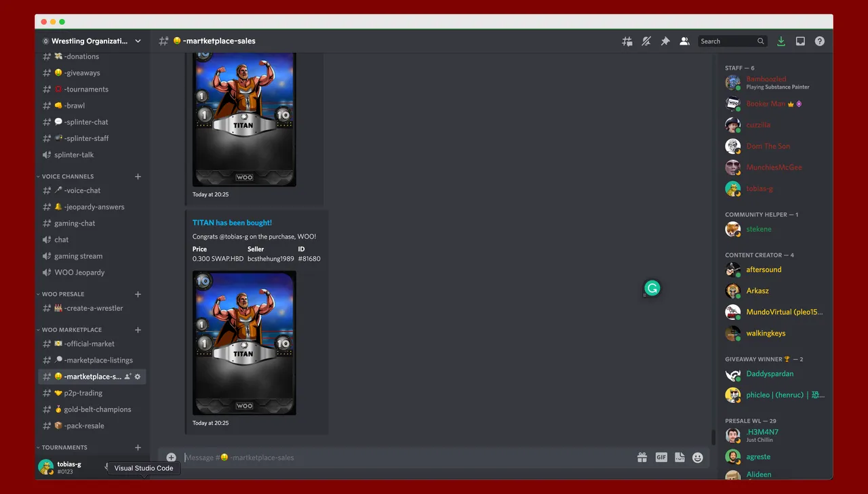
Task: Click the chat message area scrollbar
Action: click(713, 437)
